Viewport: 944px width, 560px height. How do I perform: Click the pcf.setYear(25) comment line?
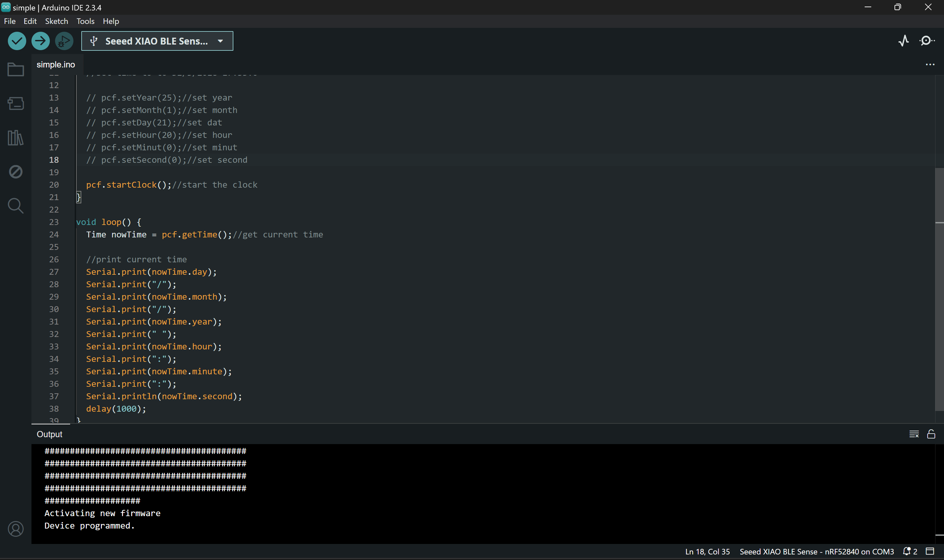[x=159, y=97]
